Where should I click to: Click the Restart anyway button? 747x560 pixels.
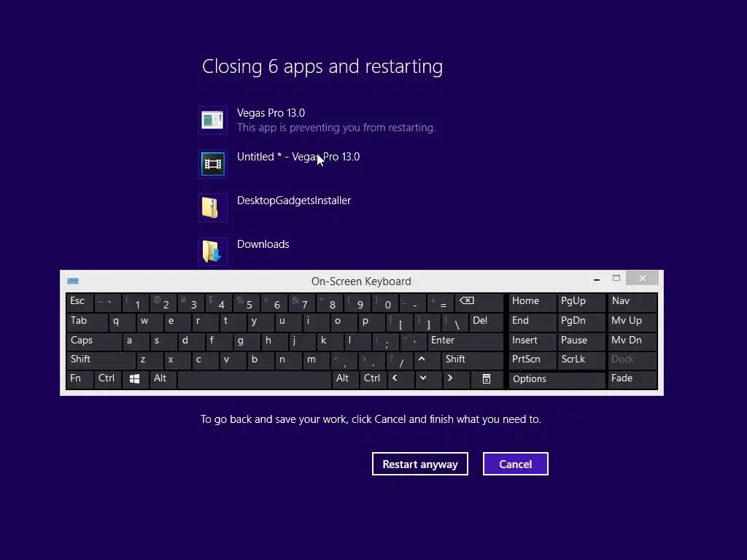(x=419, y=464)
